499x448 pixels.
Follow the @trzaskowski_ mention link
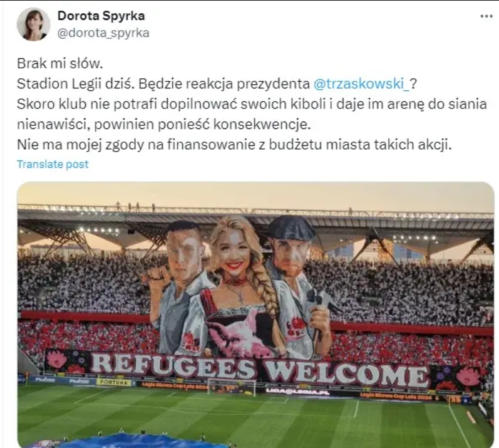tap(361, 84)
